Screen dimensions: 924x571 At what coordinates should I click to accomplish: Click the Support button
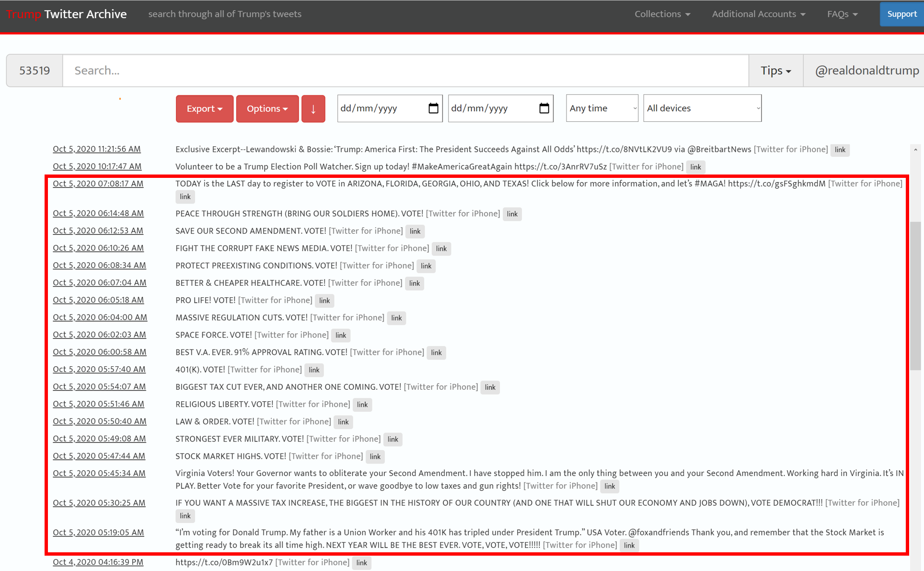point(901,14)
